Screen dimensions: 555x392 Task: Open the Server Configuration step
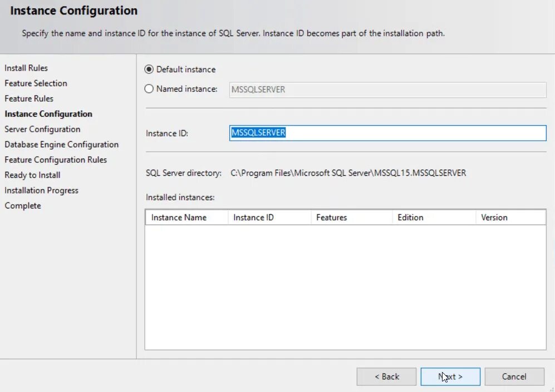click(42, 129)
